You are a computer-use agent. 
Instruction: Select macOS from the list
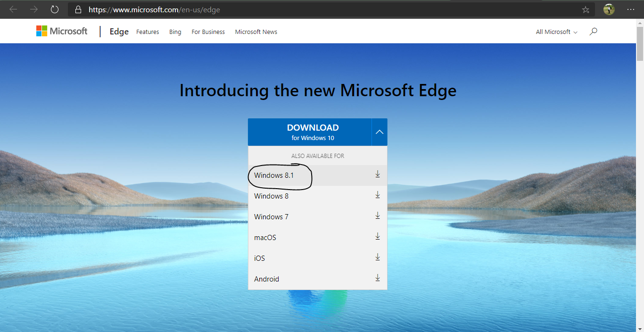(318, 238)
